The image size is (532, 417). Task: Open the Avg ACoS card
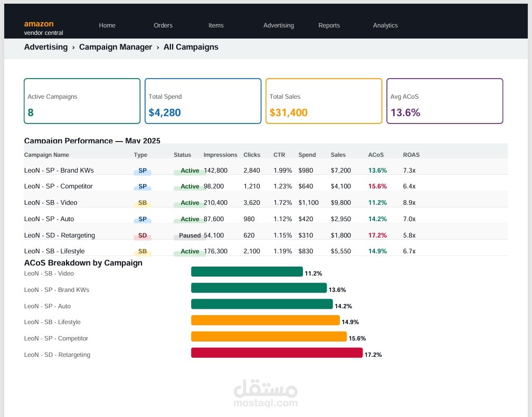coord(444,101)
